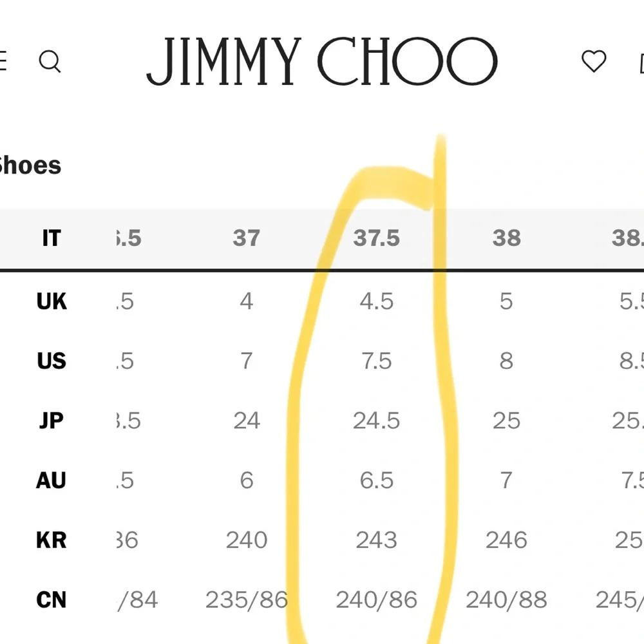The height and width of the screenshot is (644, 644).
Task: Click the UK row label
Action: pos(52,301)
